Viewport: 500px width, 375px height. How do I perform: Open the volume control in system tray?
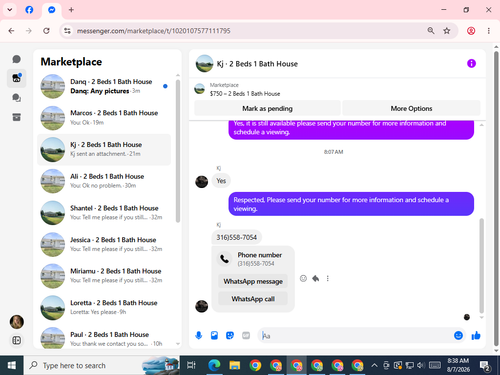tap(421, 366)
